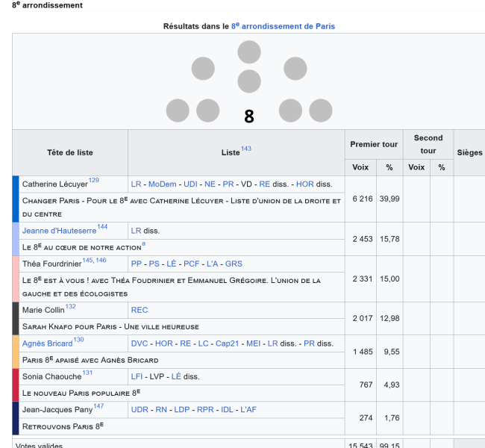Open the LFI party link

point(137,377)
